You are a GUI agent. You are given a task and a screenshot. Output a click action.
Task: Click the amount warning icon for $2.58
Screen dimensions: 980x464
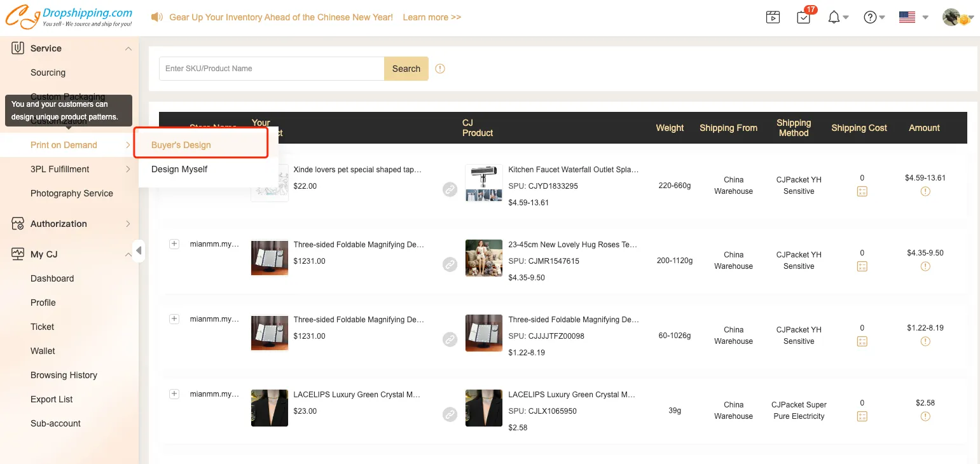925,416
